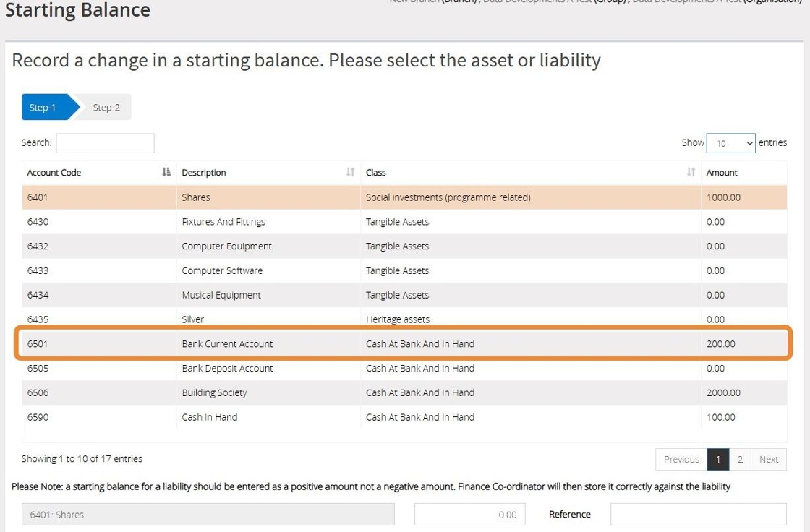Screen dimensions: 810x532
Task: Click into the Search field
Action: pyautogui.click(x=105, y=143)
